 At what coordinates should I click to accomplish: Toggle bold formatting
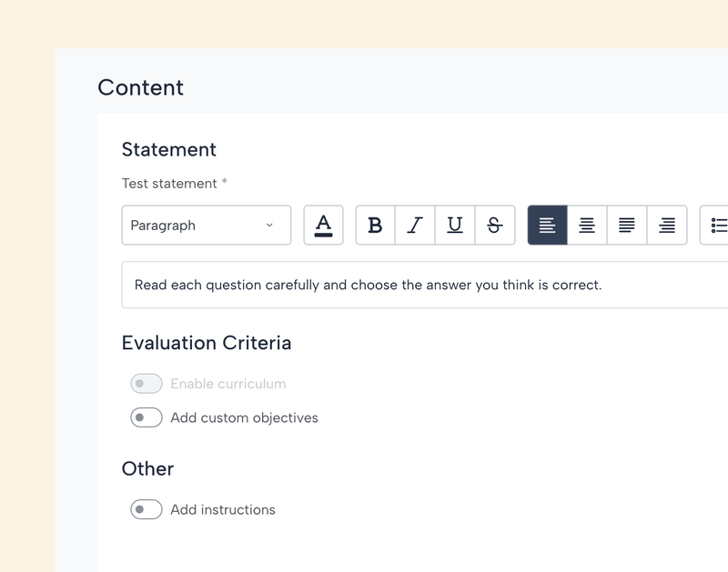(x=375, y=226)
